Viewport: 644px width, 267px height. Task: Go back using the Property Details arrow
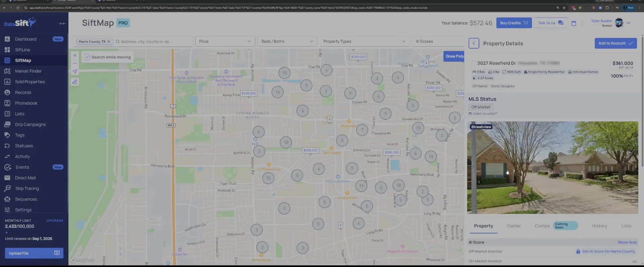click(x=474, y=43)
